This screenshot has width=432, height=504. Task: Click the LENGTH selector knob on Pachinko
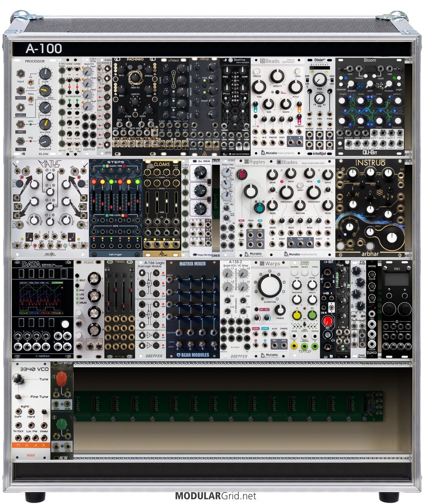point(135,101)
